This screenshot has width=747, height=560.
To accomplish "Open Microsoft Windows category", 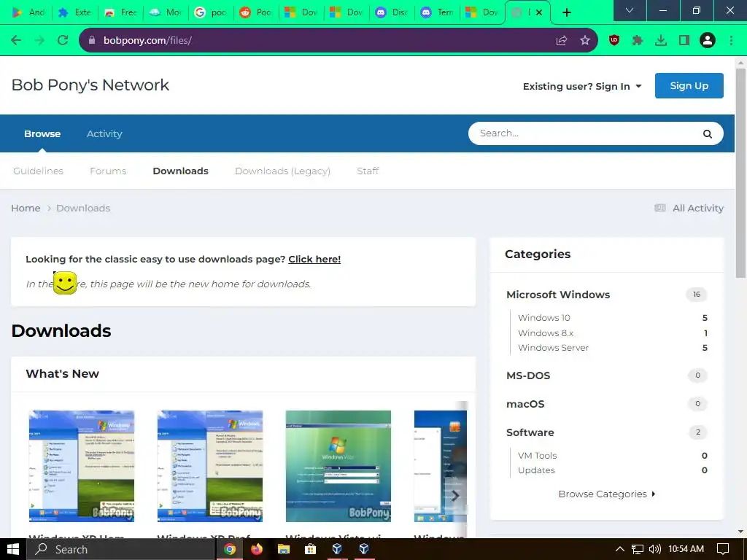I will pyautogui.click(x=558, y=295).
